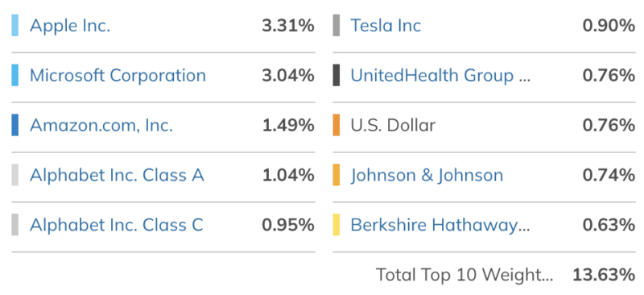
Task: Open Microsoft Corporation holding link
Action: pyautogui.click(x=118, y=76)
